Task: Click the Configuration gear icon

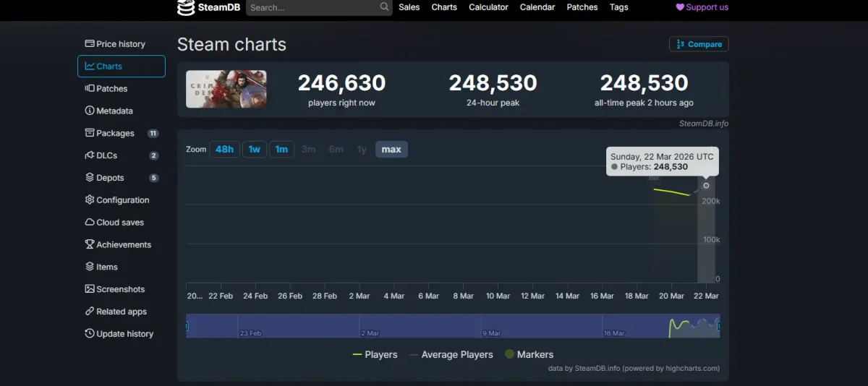Action: pyautogui.click(x=90, y=200)
